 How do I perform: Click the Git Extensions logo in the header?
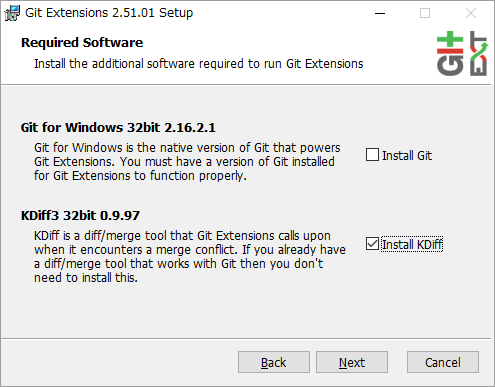click(462, 54)
